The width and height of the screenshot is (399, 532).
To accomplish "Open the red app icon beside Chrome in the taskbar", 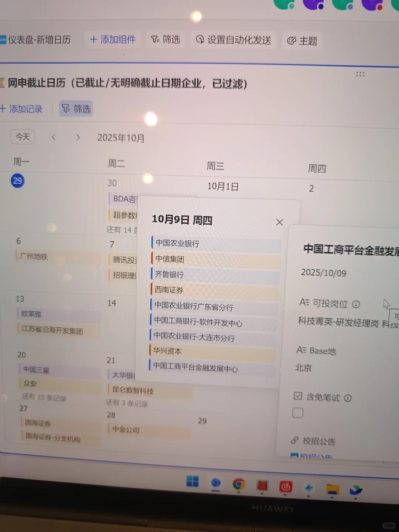I will click(262, 485).
